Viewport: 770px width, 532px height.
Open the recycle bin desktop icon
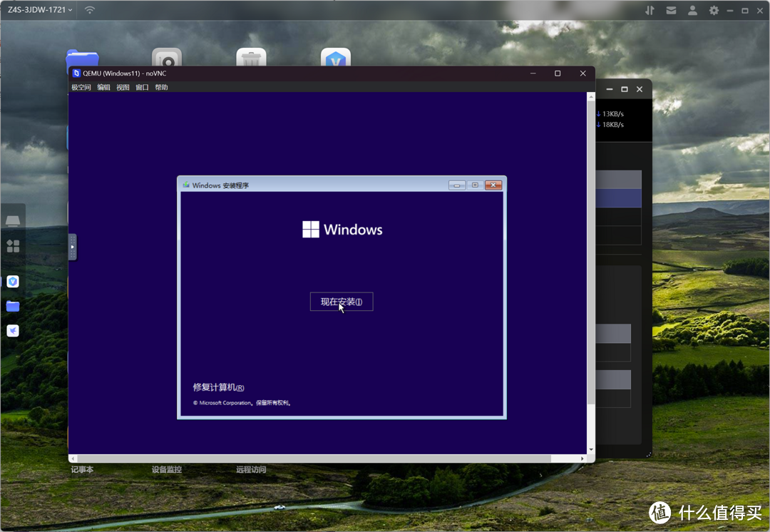coord(252,58)
